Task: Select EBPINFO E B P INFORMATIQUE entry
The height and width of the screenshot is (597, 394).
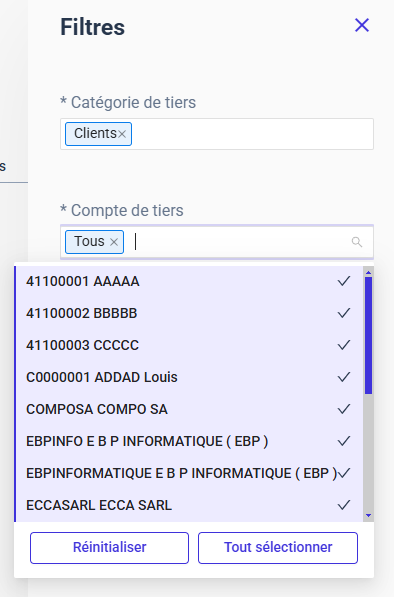Action: (189, 441)
